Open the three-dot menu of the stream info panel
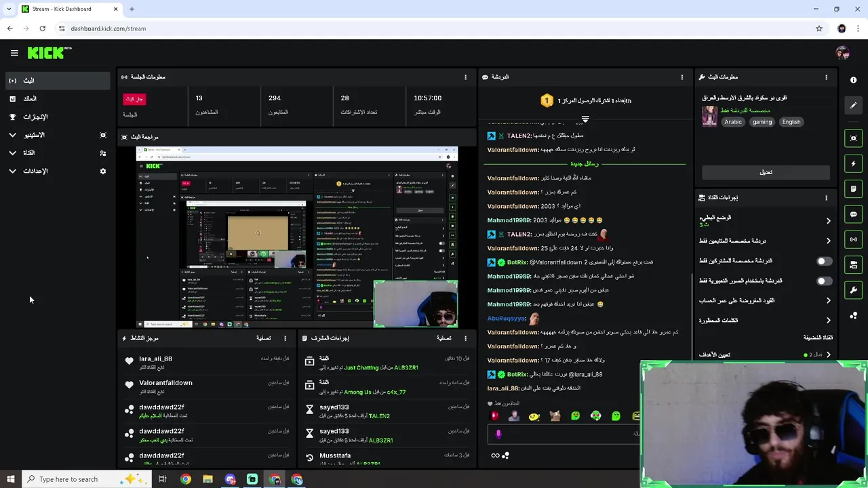The height and width of the screenshot is (488, 868). [x=826, y=77]
